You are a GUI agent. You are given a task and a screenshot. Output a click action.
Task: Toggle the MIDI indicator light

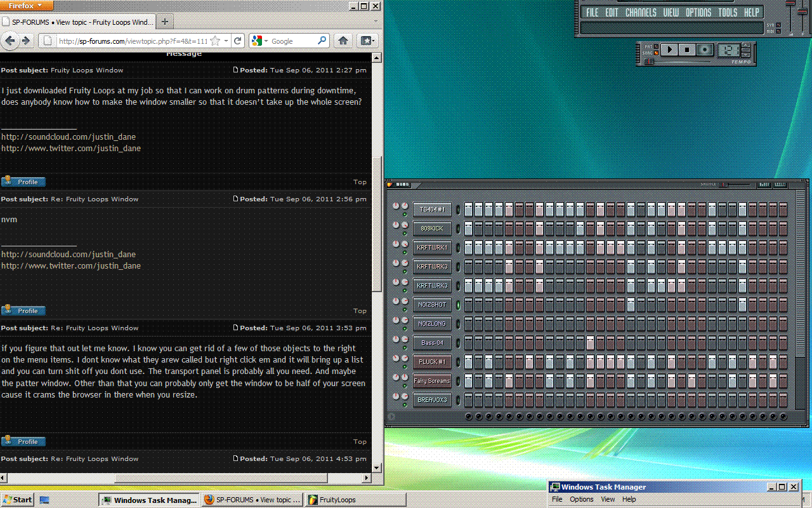[778, 30]
